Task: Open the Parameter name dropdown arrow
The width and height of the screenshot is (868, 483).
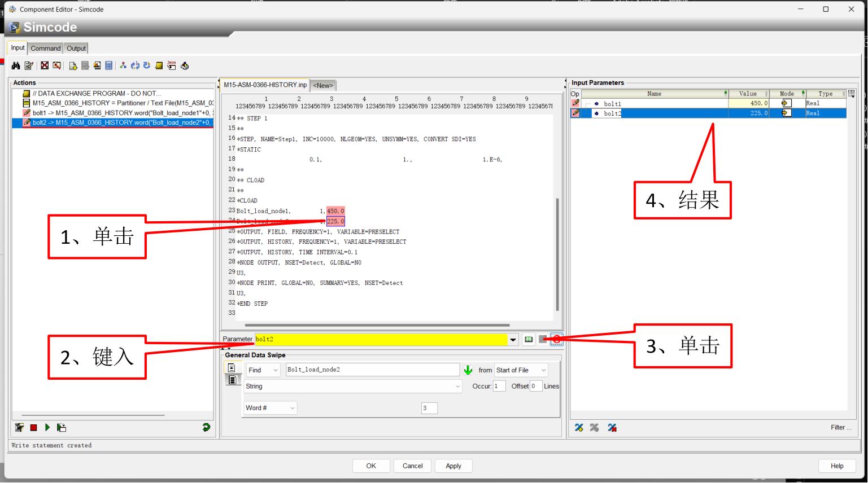Action: click(x=513, y=340)
